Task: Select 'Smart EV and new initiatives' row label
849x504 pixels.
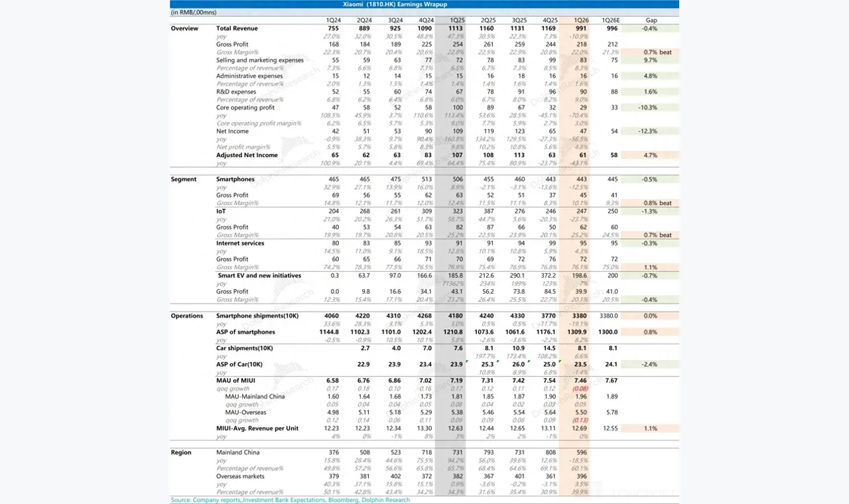Action: [x=259, y=275]
